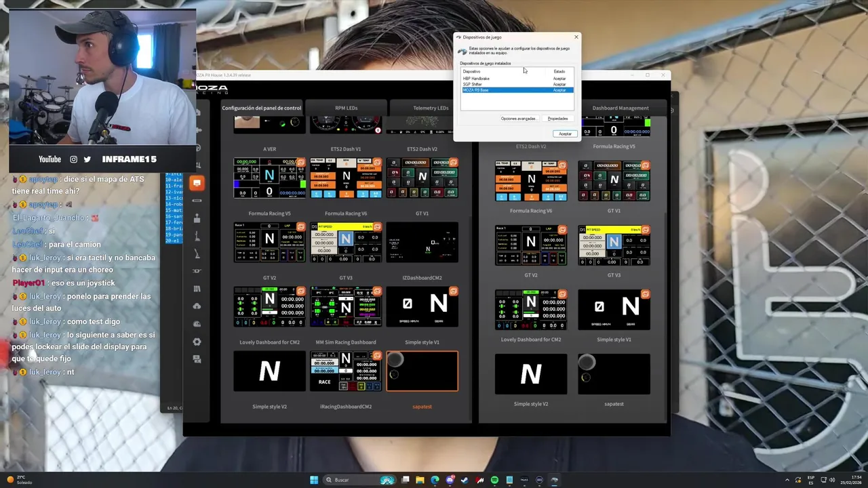
Task: Click the orange corner icon on GT V1, right panel
Action: click(646, 165)
